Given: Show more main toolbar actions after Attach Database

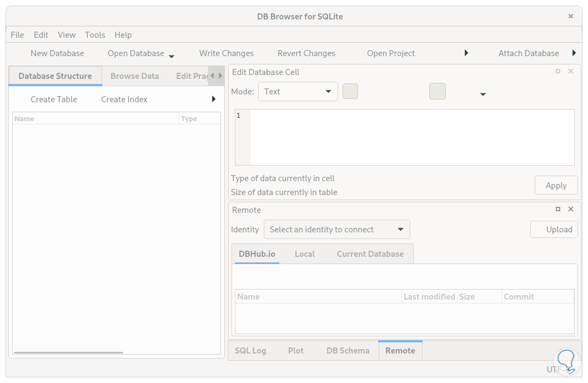Looking at the screenshot, I should pyautogui.click(x=574, y=53).
